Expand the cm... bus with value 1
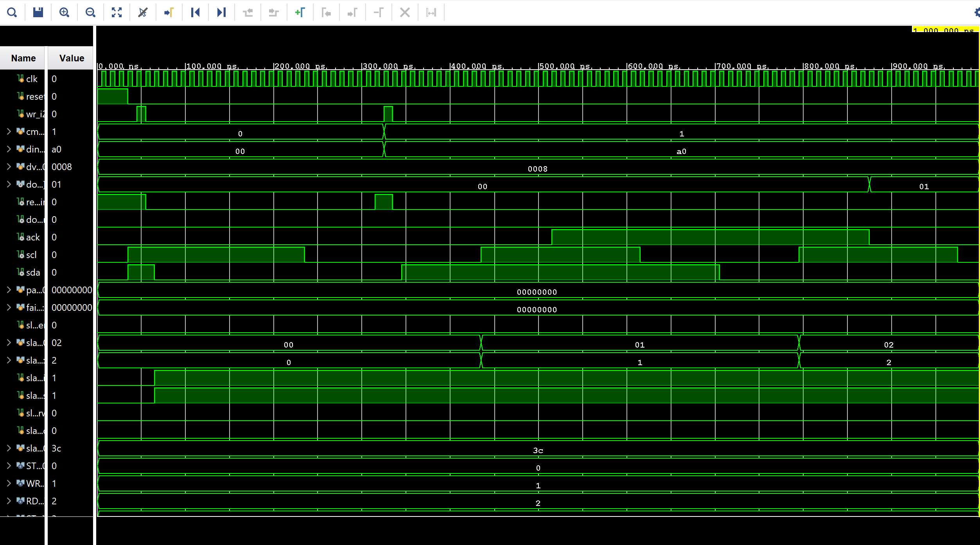980x545 pixels. 9,132
